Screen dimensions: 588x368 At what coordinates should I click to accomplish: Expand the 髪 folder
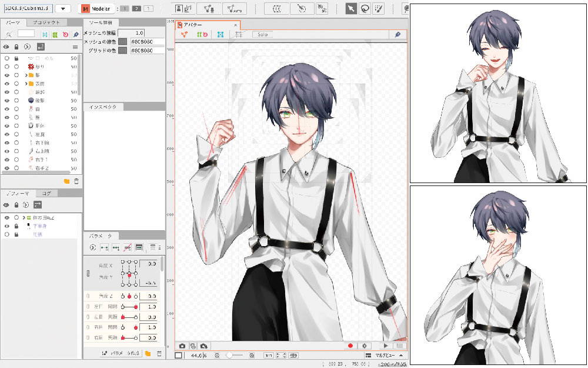26,75
